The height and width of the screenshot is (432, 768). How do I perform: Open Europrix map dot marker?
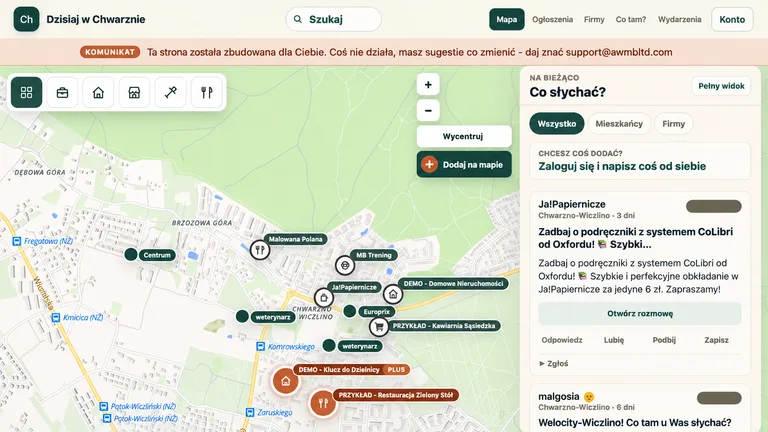(350, 311)
